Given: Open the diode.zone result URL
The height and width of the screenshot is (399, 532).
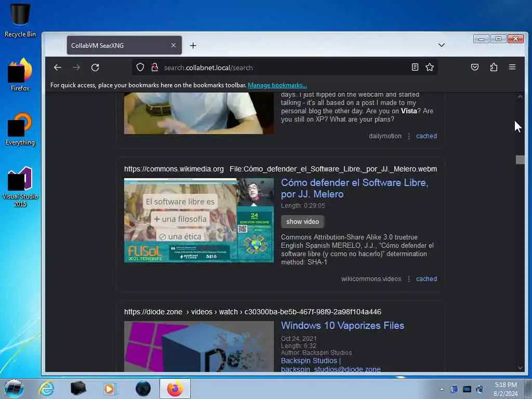Looking at the screenshot, I should click(252, 312).
